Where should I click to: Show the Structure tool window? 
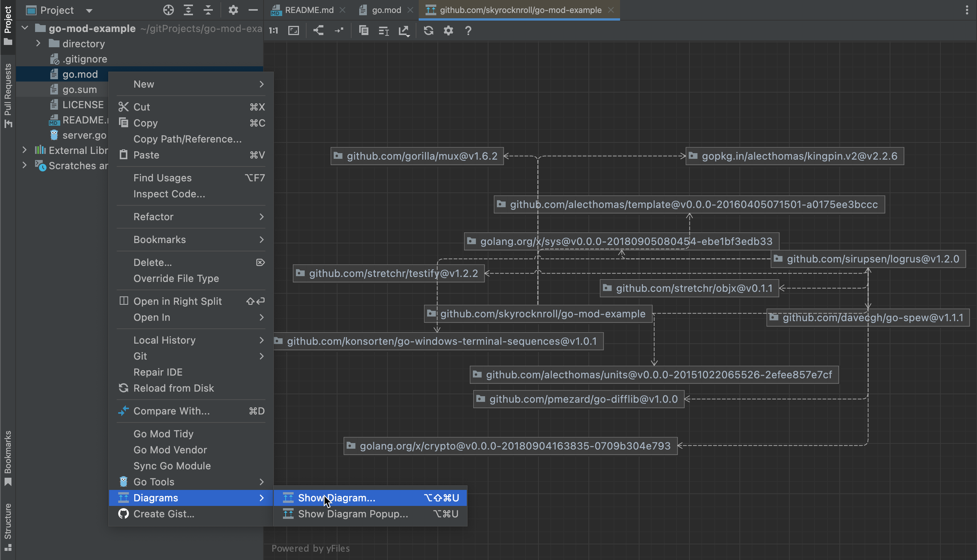point(8,526)
